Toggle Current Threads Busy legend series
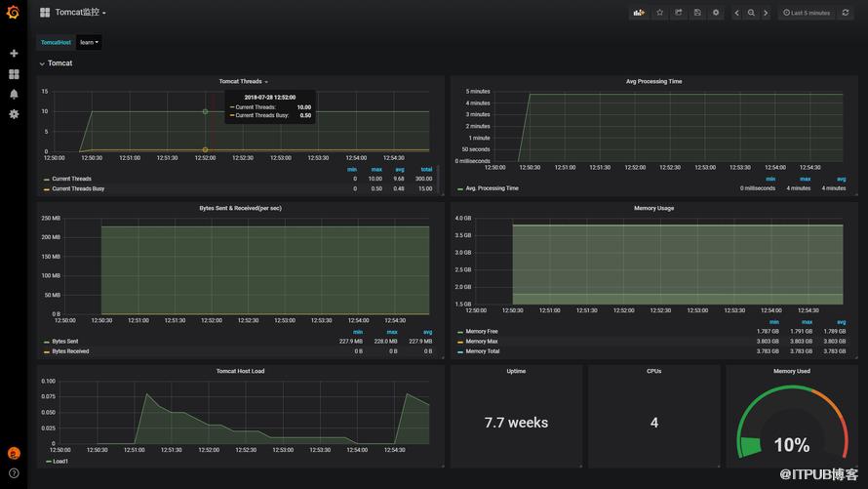 point(78,188)
